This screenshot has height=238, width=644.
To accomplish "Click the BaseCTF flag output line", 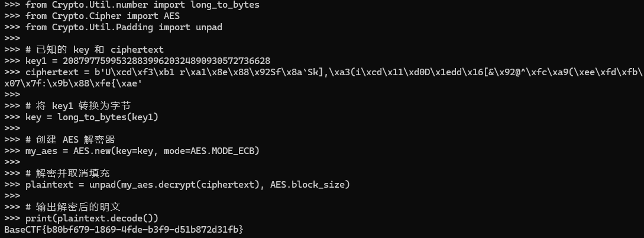I will point(124,229).
